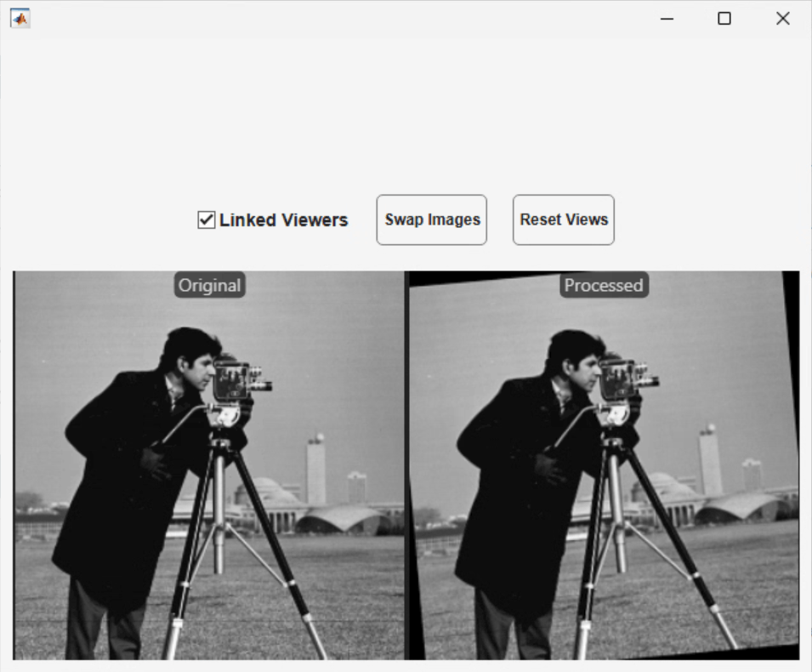Click the tall tower in Processed image
This screenshot has width=812, height=672.
click(x=710, y=460)
